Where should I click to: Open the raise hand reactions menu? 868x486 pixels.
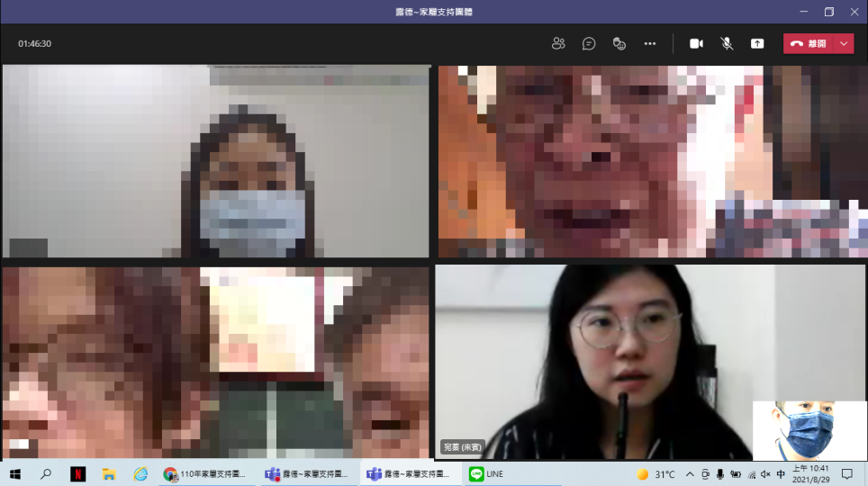click(x=619, y=43)
